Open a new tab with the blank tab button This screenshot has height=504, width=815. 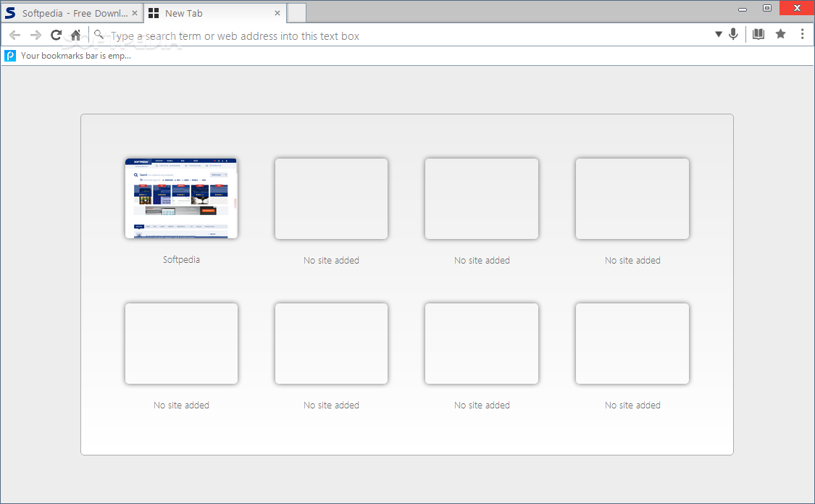point(296,13)
